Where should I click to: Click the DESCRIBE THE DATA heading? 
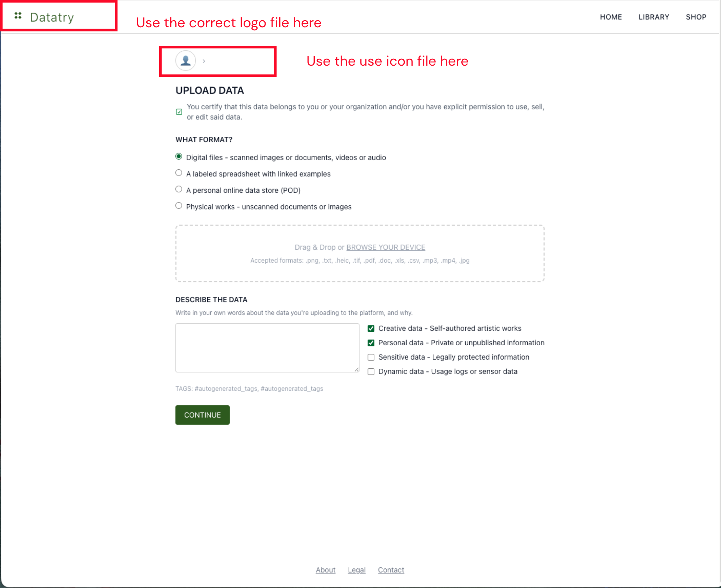[x=211, y=300]
